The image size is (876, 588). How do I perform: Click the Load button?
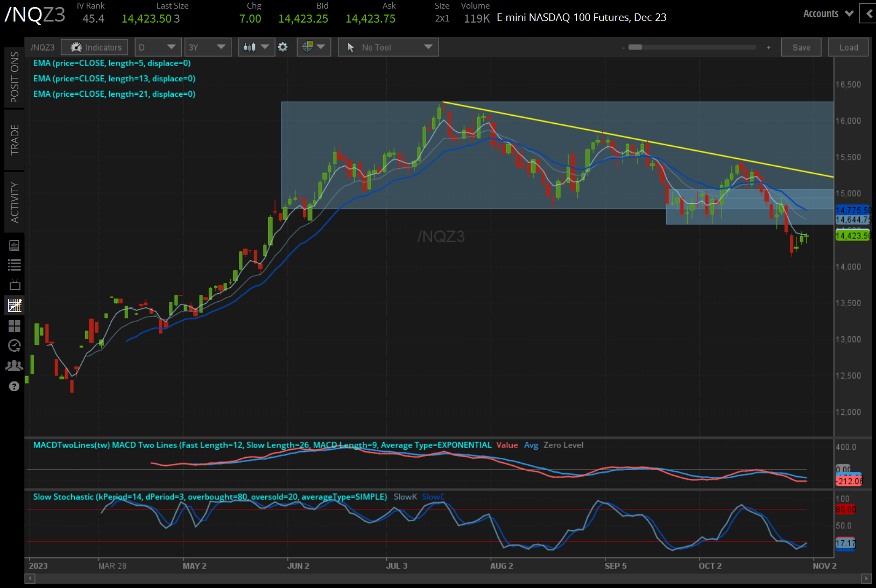click(x=848, y=47)
